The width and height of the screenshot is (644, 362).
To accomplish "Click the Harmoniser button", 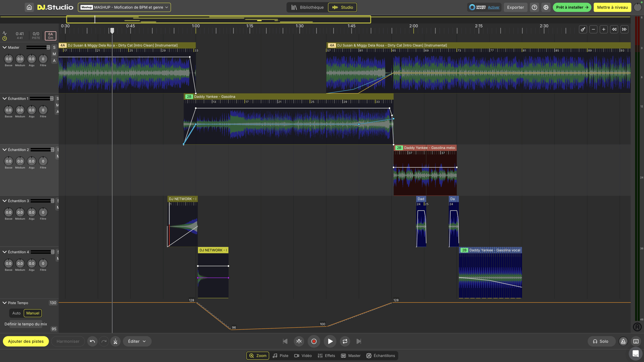I will (68, 341).
